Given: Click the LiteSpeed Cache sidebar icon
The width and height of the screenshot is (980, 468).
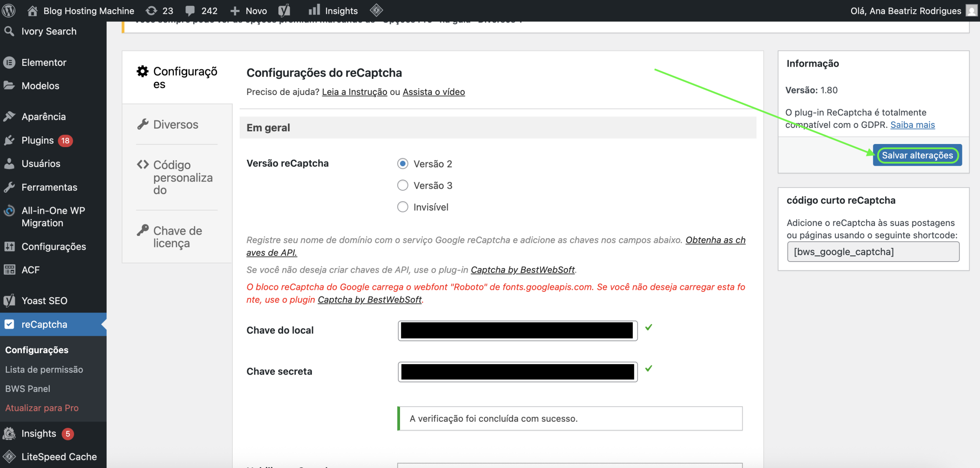Looking at the screenshot, I should coord(9,457).
